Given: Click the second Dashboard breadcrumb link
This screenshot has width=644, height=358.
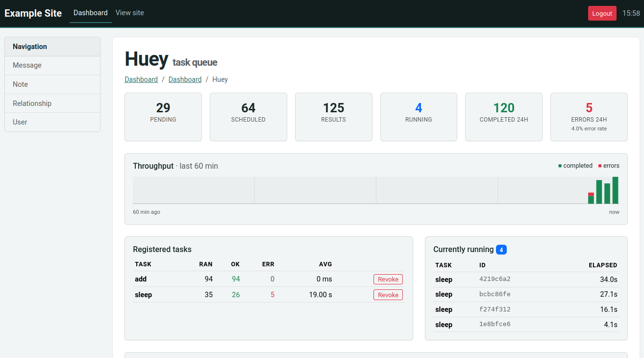Looking at the screenshot, I should (185, 79).
